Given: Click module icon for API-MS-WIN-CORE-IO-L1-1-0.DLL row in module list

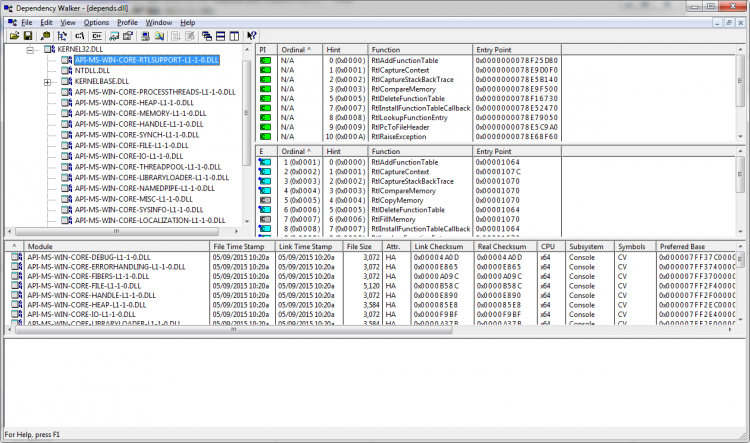Looking at the screenshot, I should click(17, 314).
